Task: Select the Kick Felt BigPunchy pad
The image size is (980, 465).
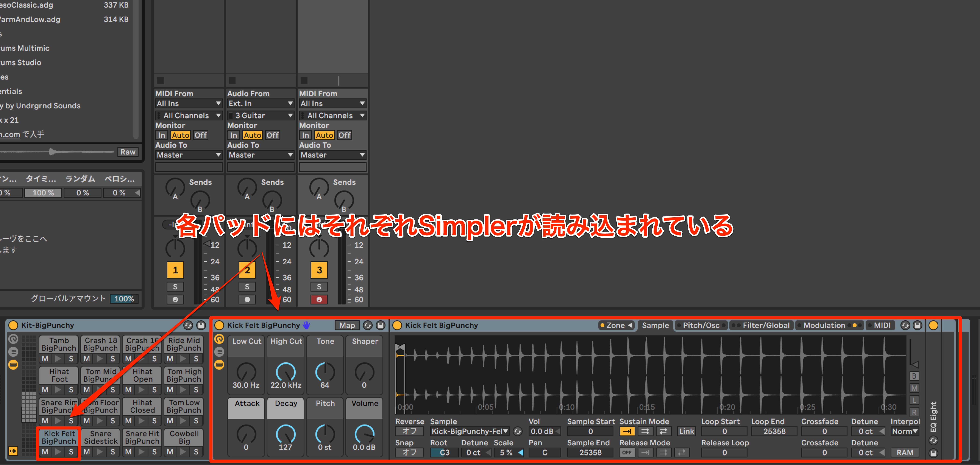Action: (59, 438)
